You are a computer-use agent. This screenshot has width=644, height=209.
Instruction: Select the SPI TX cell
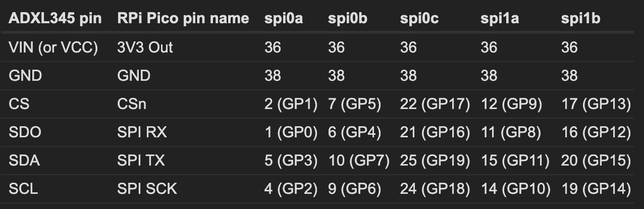coord(141,161)
